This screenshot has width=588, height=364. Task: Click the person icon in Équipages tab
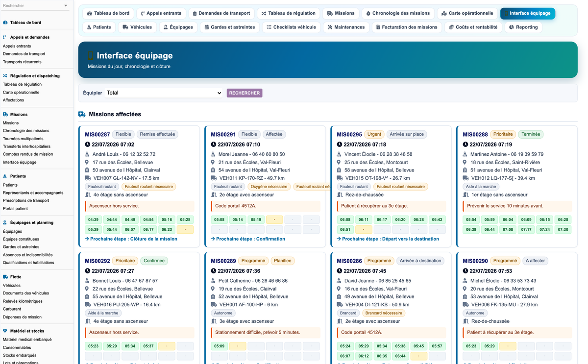pos(166,27)
